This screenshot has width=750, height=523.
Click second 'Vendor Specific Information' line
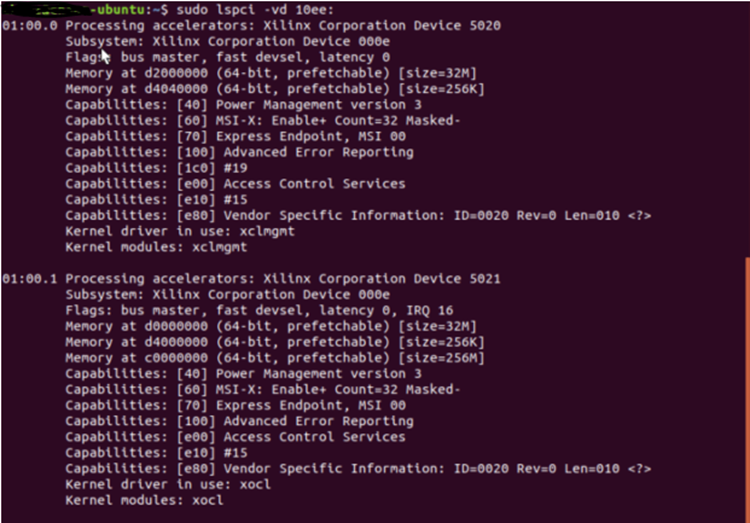(x=358, y=468)
